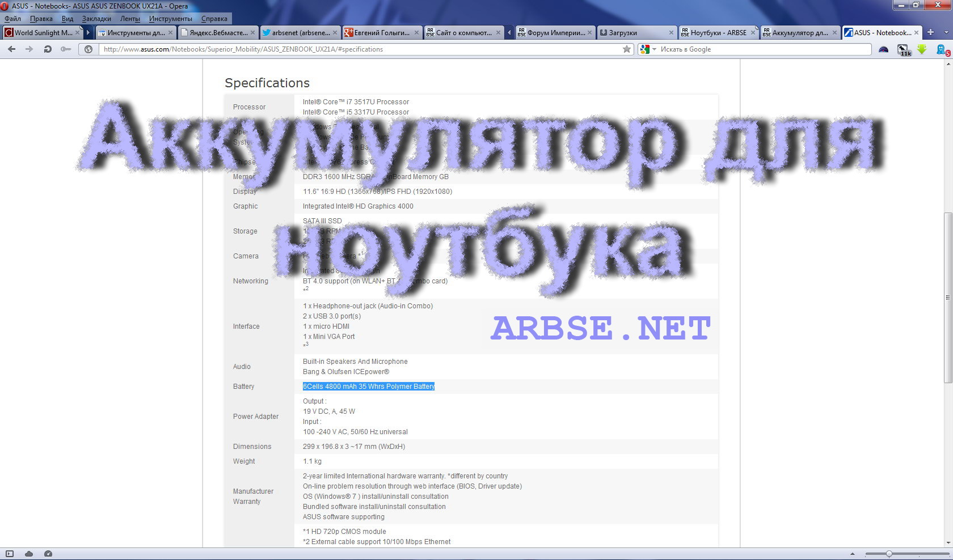This screenshot has height=560, width=953.
Task: Switch to Инструменты дл... tab
Action: 136,33
